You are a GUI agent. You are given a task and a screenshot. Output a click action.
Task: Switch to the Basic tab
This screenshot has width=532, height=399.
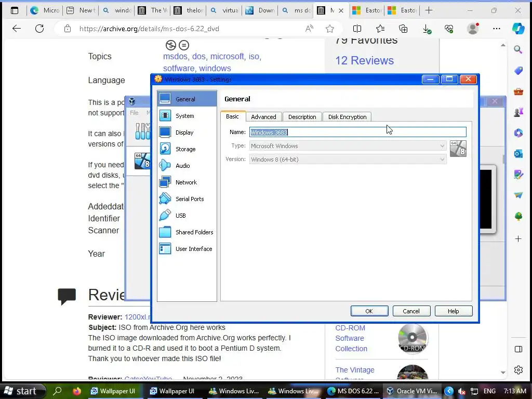click(x=232, y=116)
